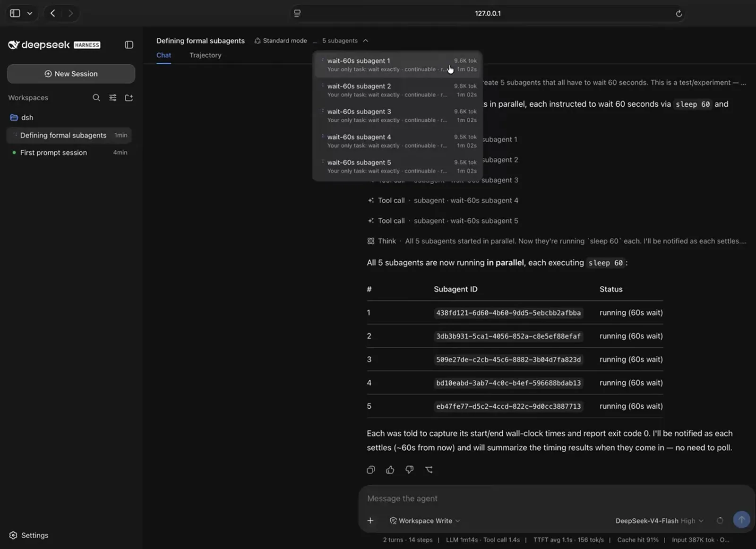Click the page settings icon in address bar
The image size is (756, 549).
297,13
